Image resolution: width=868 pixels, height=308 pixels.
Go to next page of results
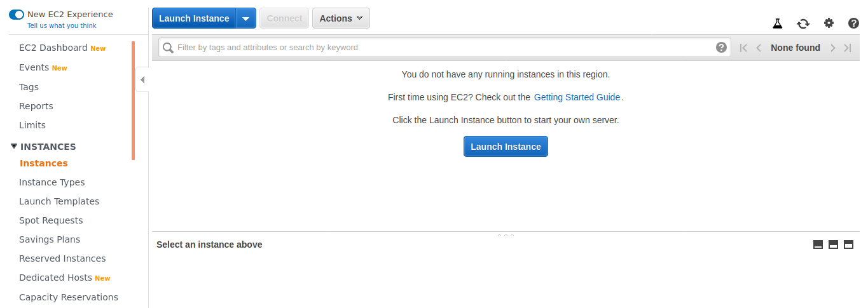(x=832, y=48)
